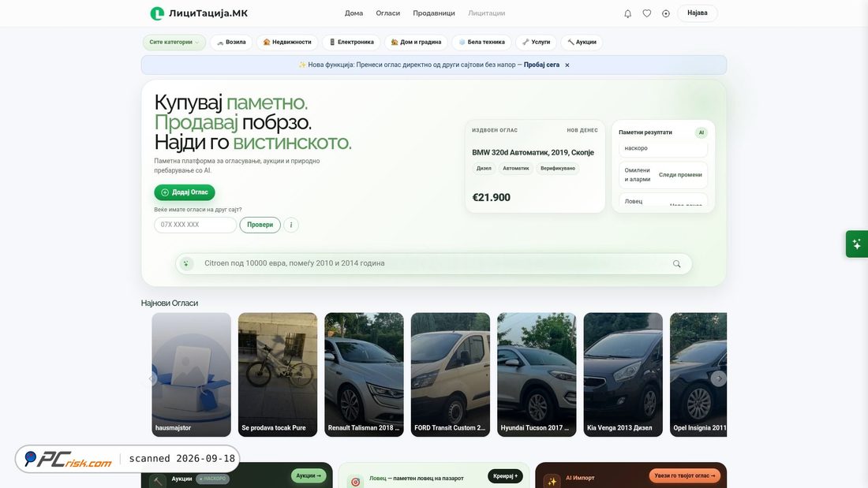Click the AI badge in Паметни резултати card
Viewport: 868px width, 488px height.
pos(701,132)
